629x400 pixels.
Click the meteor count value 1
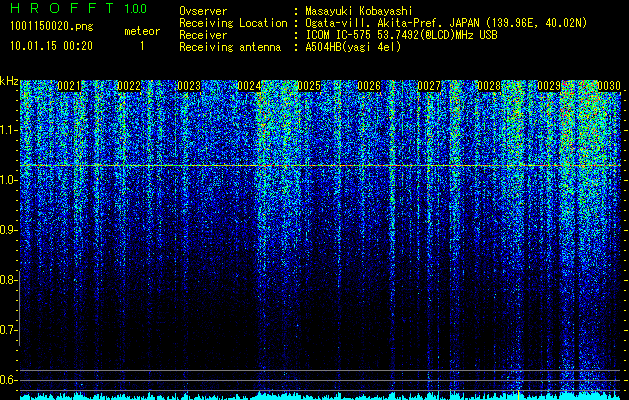coord(142,46)
